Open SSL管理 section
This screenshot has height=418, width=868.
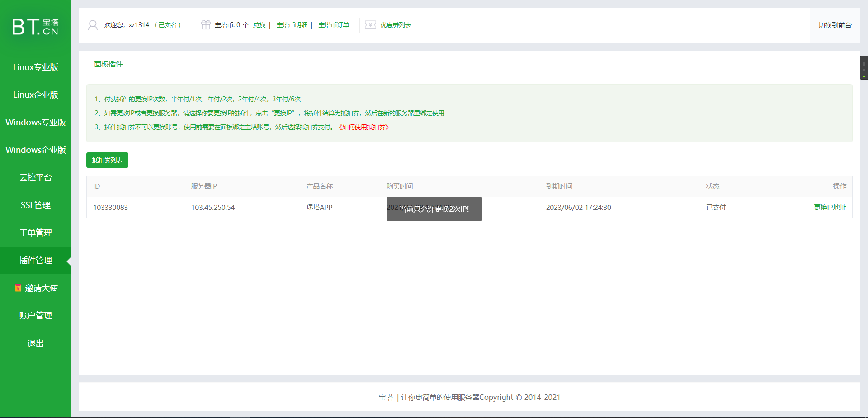[36, 205]
